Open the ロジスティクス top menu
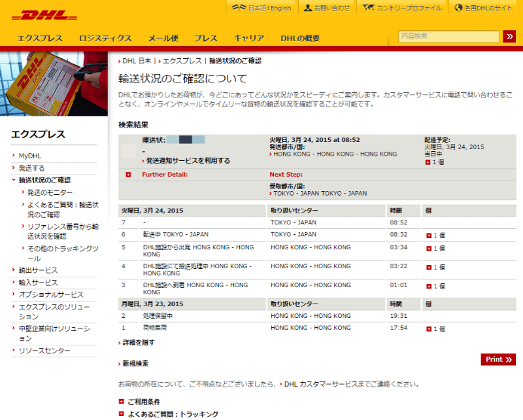The height and width of the screenshot is (420, 523). [105, 39]
